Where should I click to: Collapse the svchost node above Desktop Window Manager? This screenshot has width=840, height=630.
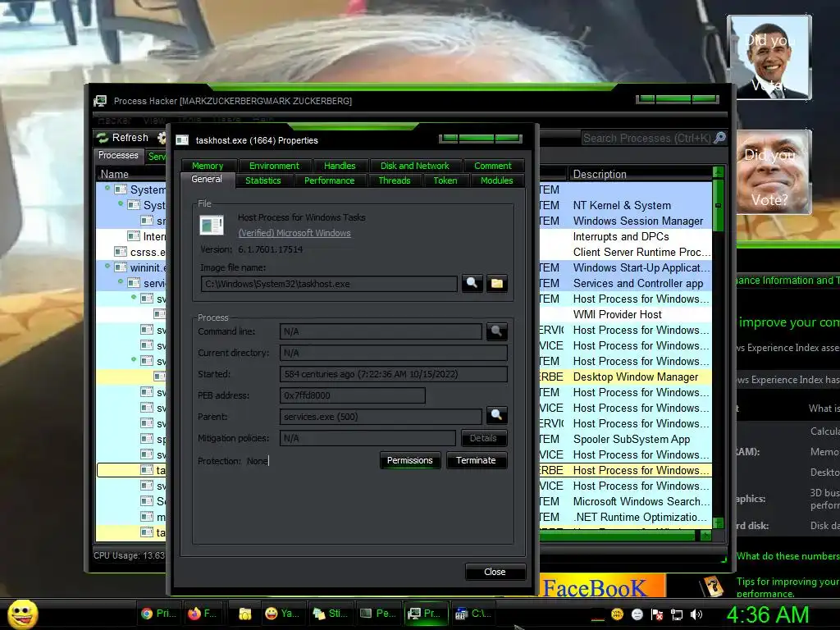[134, 359]
